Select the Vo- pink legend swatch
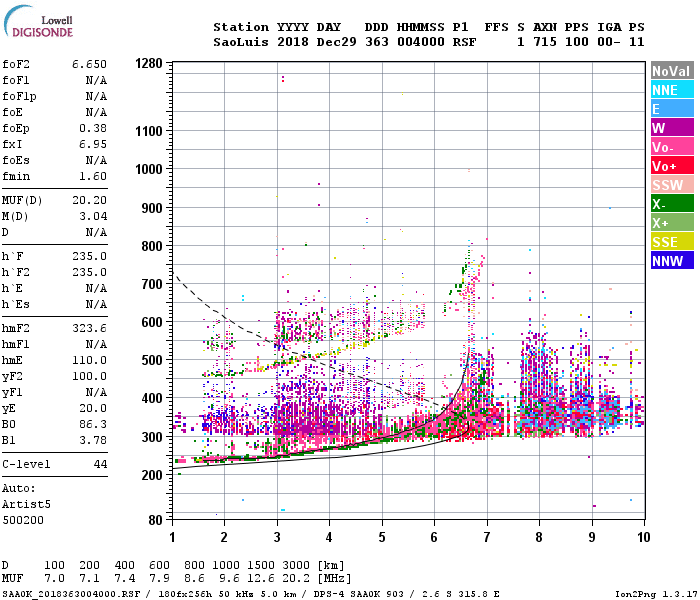 (x=672, y=147)
